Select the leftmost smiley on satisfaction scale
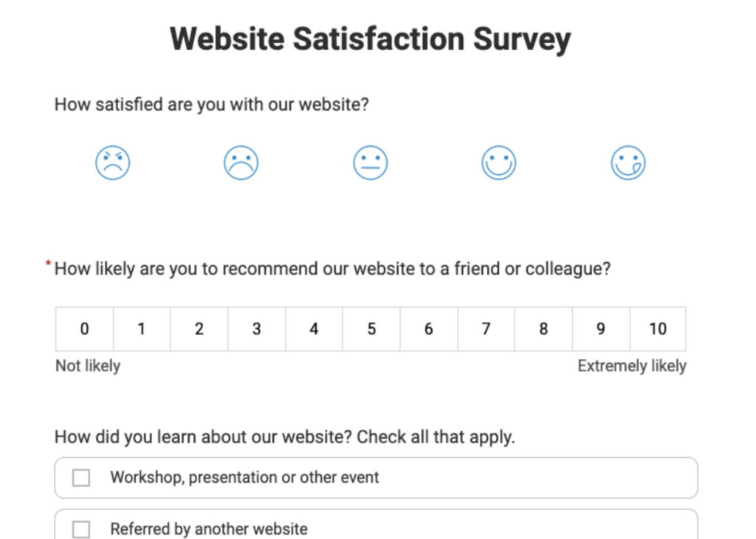756x539 pixels. [x=113, y=162]
